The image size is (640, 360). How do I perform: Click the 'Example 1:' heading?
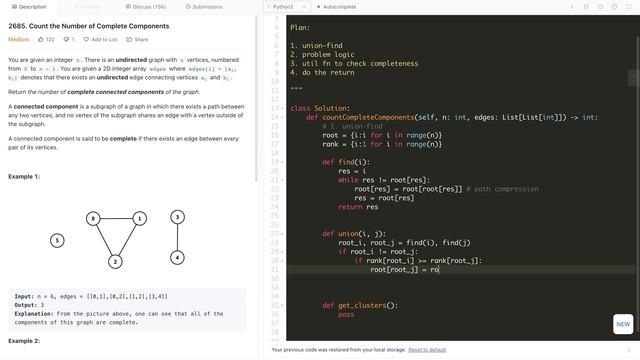pos(24,177)
